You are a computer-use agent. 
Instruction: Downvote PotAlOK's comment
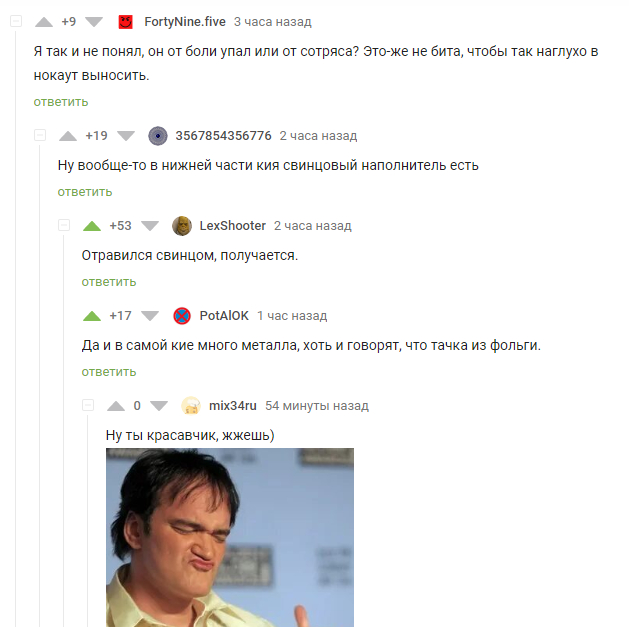pyautogui.click(x=150, y=316)
